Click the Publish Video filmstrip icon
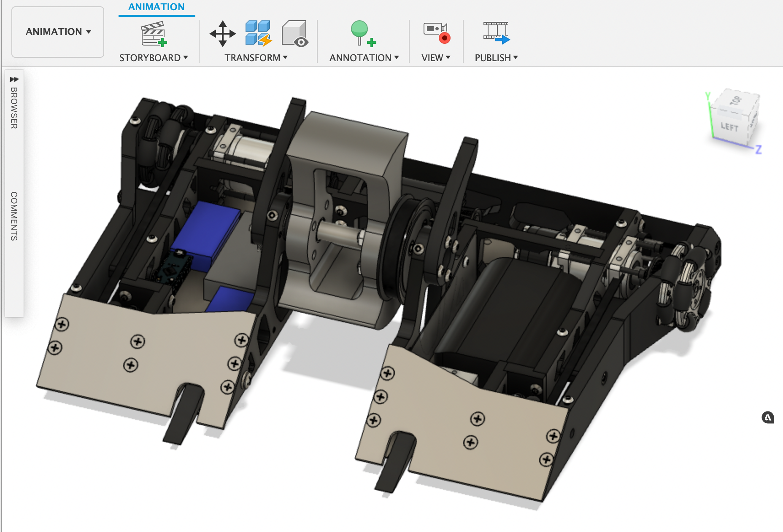 497,33
